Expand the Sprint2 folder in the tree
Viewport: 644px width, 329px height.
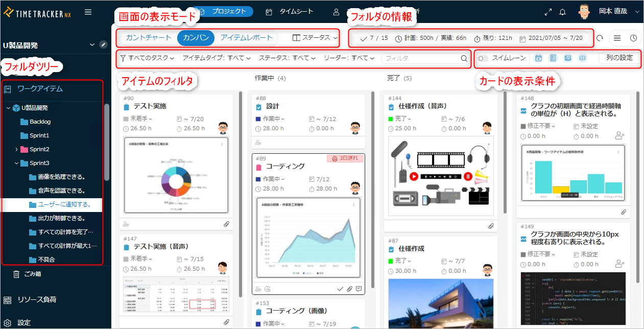pos(17,149)
